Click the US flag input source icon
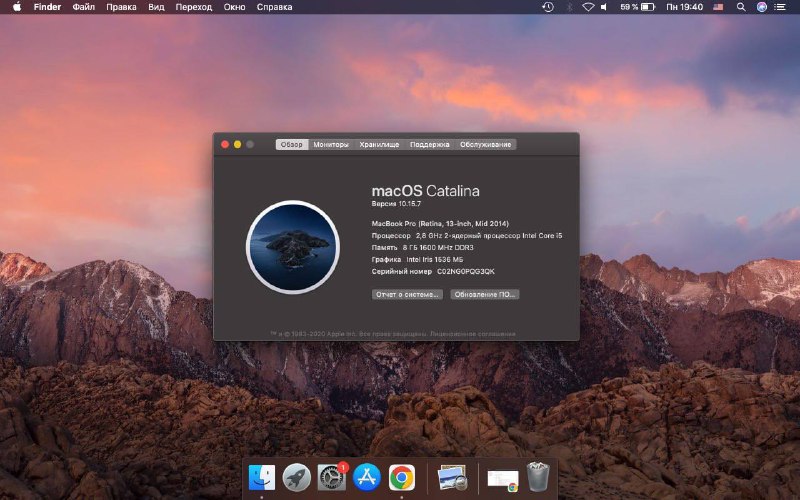Screen dimensions: 800x500 [718, 7]
